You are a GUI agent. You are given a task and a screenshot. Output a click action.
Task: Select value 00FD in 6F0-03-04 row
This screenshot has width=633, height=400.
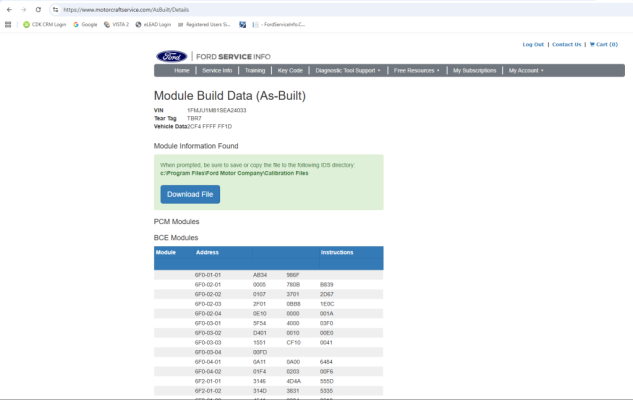260,352
